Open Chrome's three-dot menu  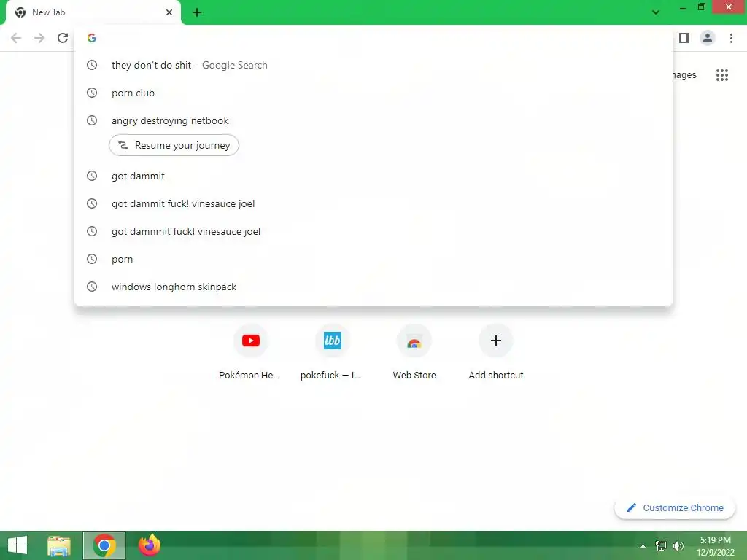(731, 38)
